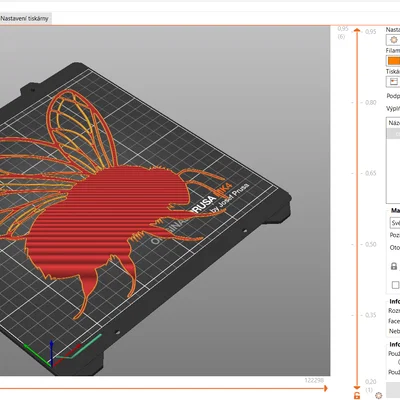
Task: Click the 0,65 layer height tick label
Action: coord(371,173)
